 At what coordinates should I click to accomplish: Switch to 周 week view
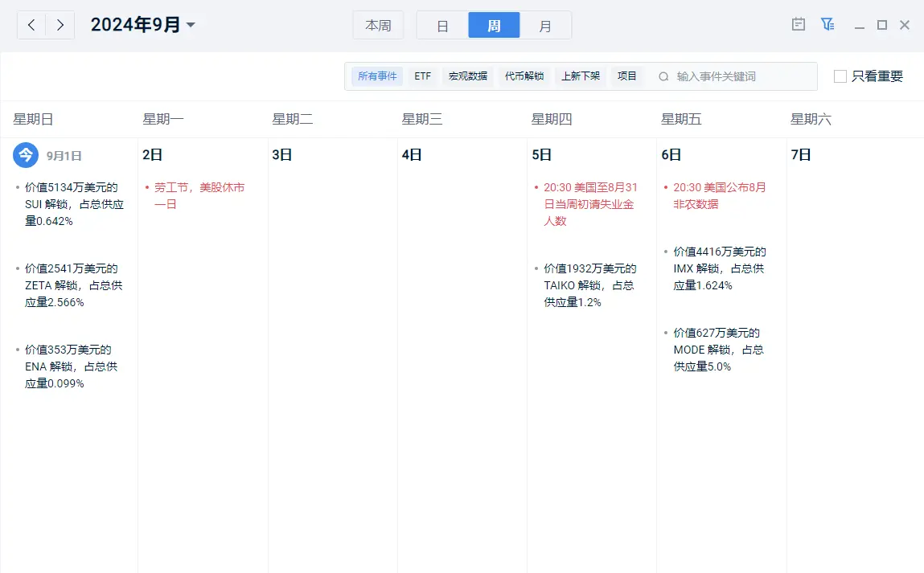click(x=494, y=26)
